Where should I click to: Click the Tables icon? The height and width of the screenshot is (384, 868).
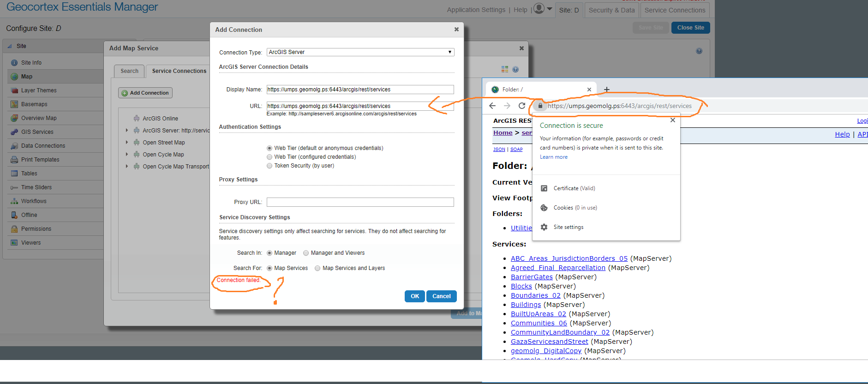(x=14, y=174)
